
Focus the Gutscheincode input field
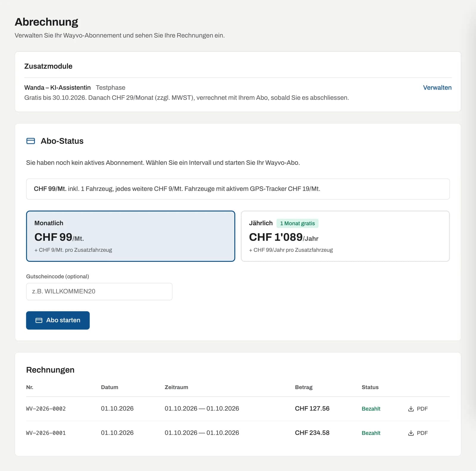(x=99, y=291)
